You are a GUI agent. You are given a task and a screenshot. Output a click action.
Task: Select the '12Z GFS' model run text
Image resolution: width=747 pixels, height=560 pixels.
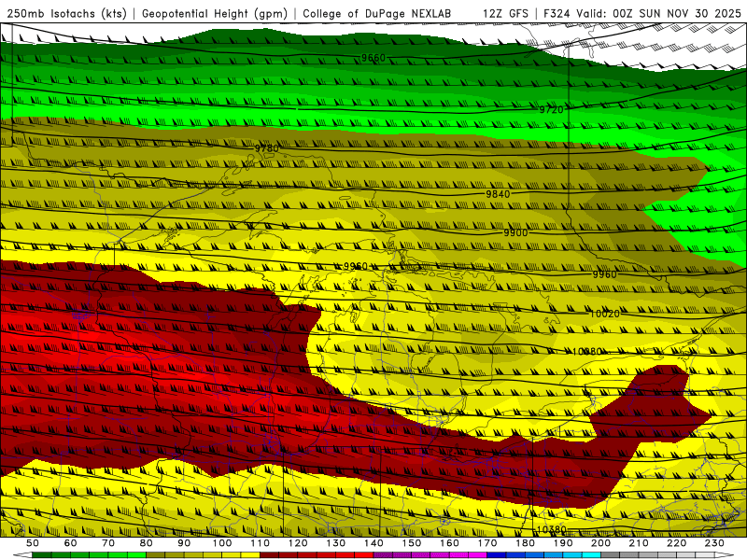pos(505,14)
